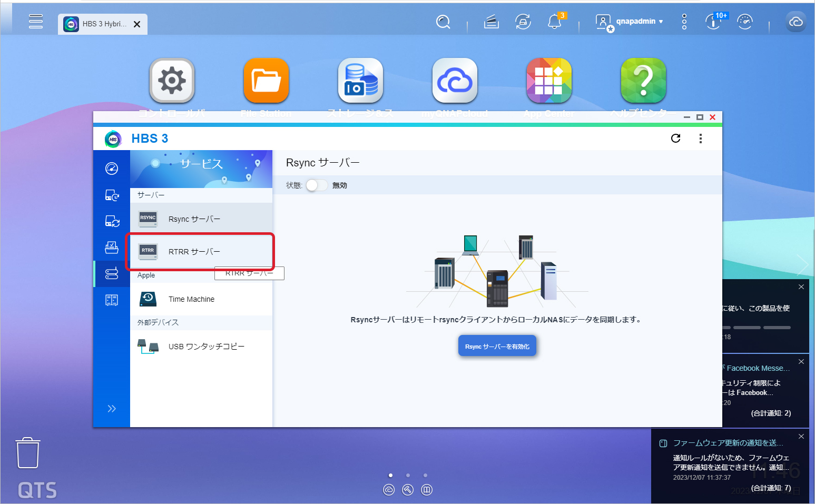
Task: Open HBS 3 three-dot settings menu
Action: [x=700, y=139]
